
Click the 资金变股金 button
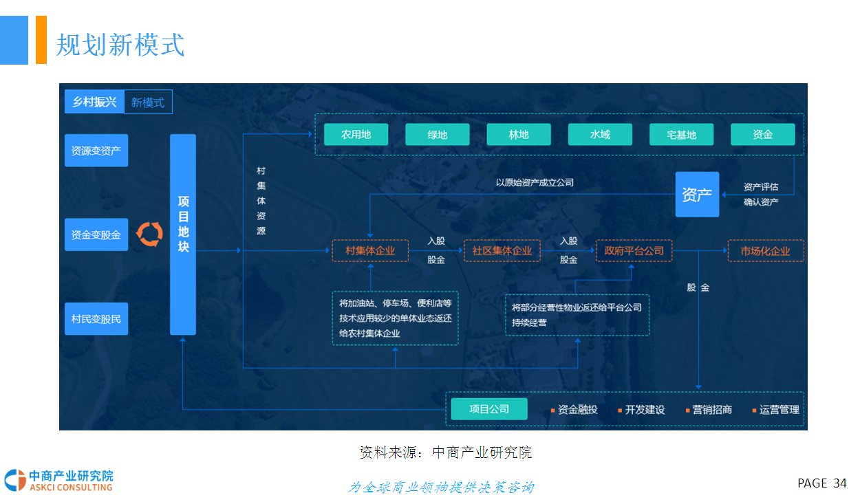(96, 234)
